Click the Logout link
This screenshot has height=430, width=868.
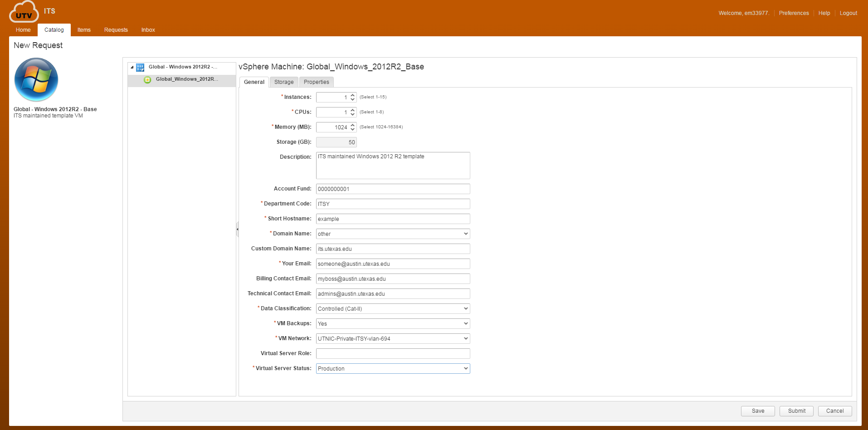(848, 13)
